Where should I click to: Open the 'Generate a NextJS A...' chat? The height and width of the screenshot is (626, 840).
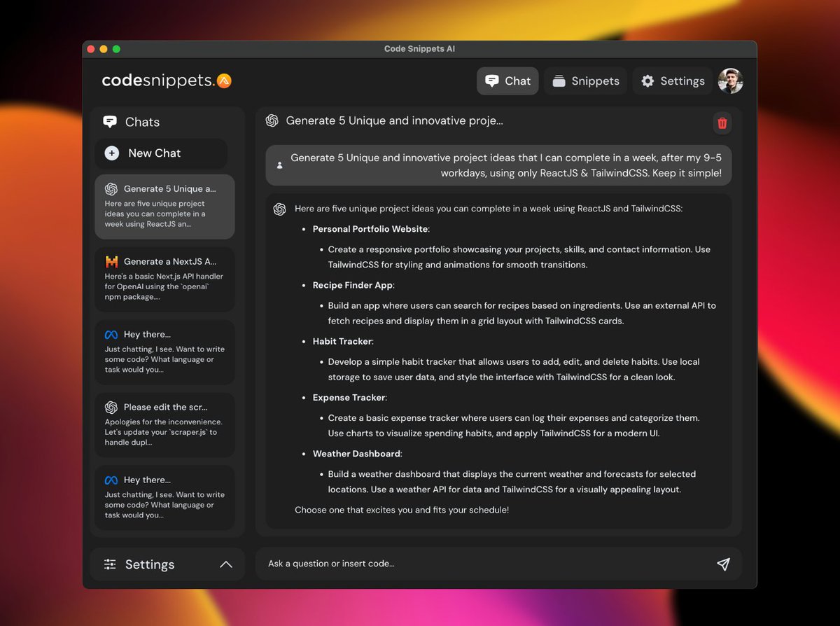coord(164,279)
